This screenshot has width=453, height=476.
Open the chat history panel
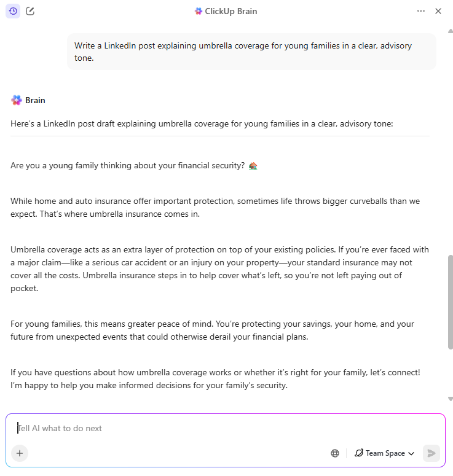13,11
